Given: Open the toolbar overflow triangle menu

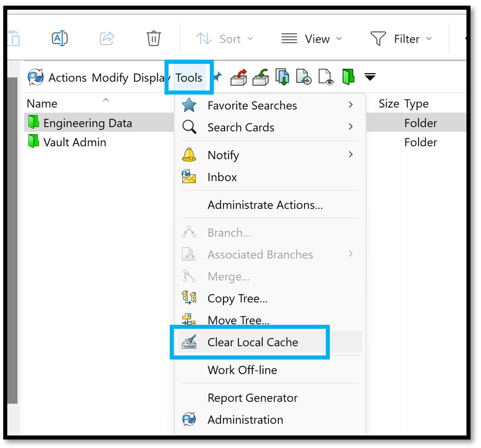Looking at the screenshot, I should pyautogui.click(x=370, y=77).
